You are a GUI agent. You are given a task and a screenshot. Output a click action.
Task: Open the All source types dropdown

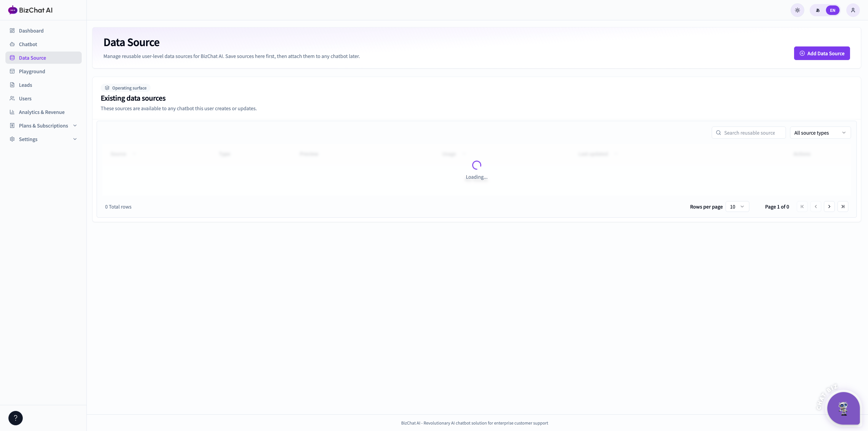tap(820, 133)
